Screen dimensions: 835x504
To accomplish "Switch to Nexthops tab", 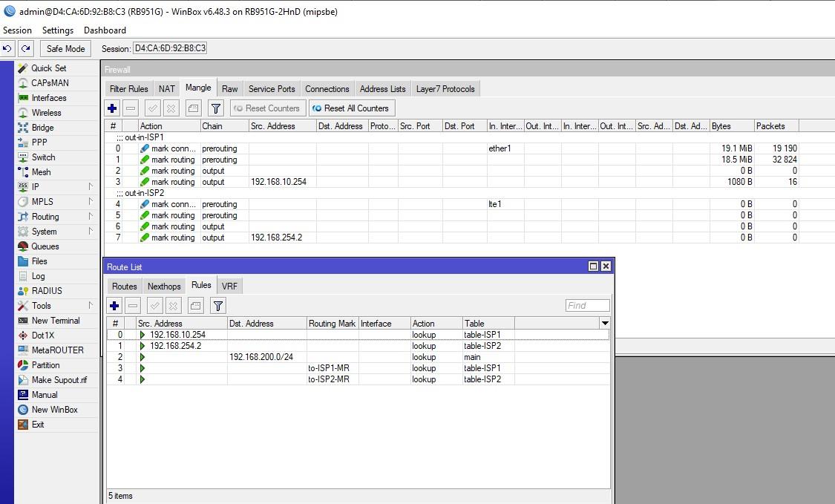I will pos(164,286).
